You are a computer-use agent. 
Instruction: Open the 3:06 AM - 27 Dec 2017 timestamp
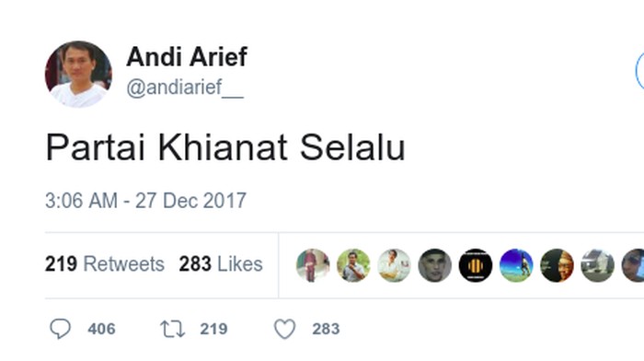coord(145,201)
